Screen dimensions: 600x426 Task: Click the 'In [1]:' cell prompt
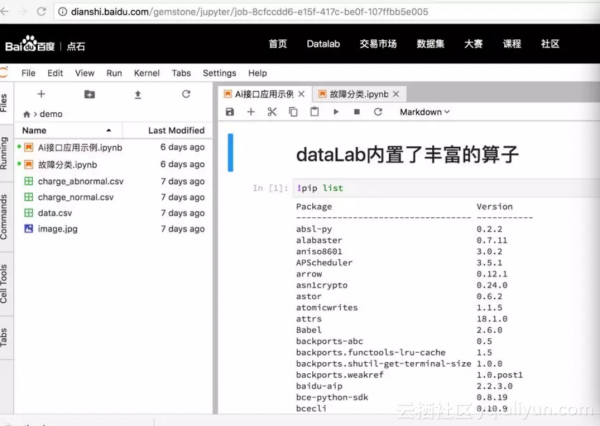[270, 188]
